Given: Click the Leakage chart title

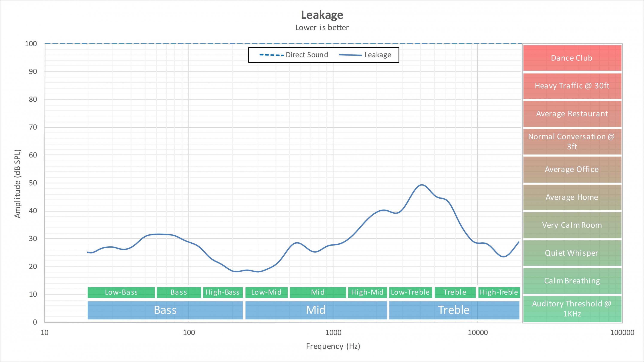Looking at the screenshot, I should [x=322, y=15].
